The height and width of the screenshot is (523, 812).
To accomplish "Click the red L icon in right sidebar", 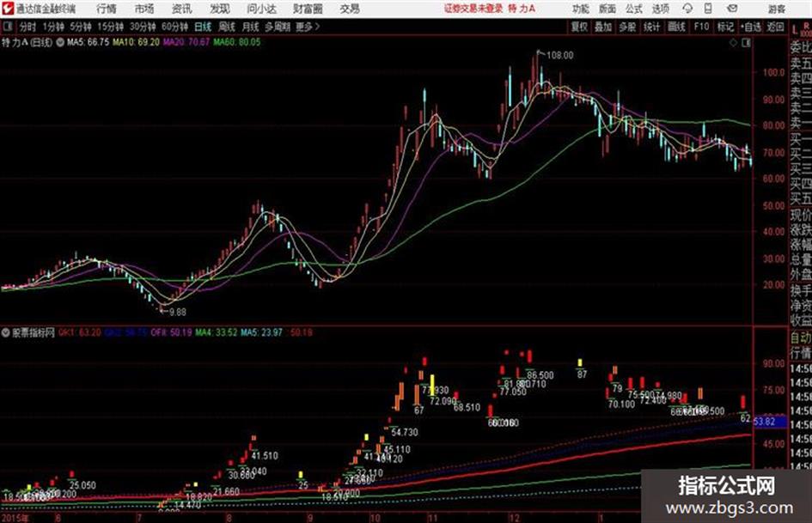I will (795, 29).
